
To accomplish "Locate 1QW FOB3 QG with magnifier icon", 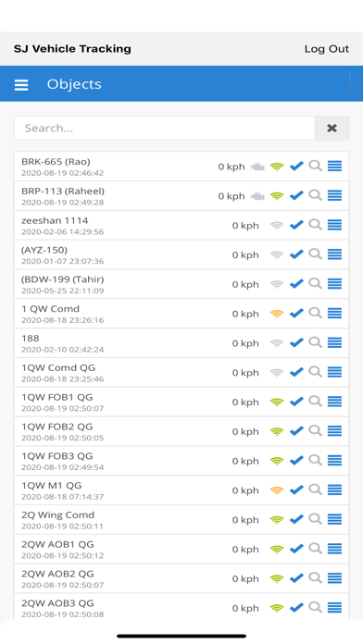I will click(316, 460).
